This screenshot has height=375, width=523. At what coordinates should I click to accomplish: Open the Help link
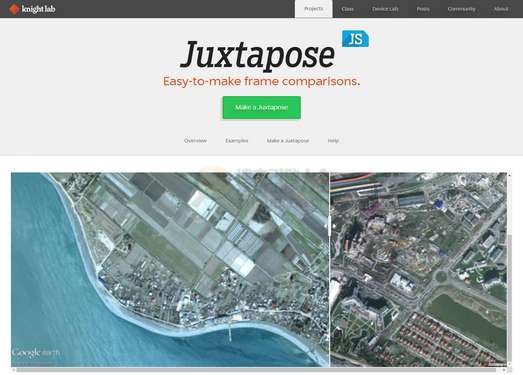(333, 141)
